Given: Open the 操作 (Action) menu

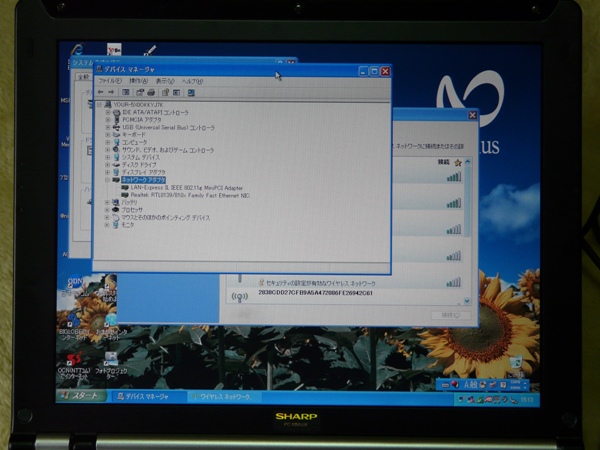Looking at the screenshot, I should click(x=137, y=81).
